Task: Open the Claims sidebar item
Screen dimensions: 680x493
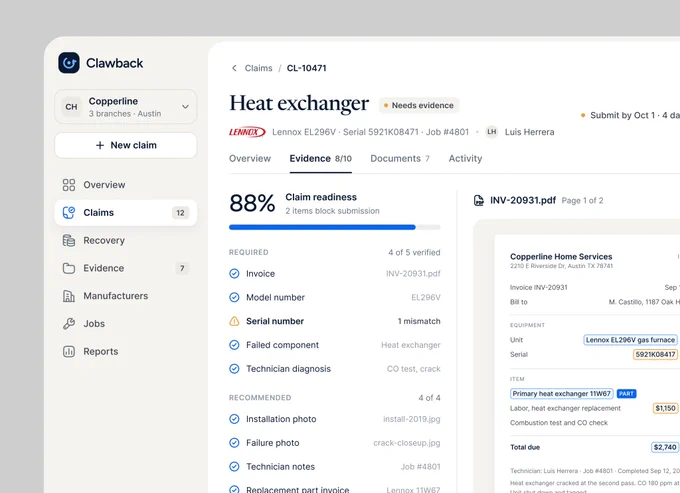Action: 126,213
